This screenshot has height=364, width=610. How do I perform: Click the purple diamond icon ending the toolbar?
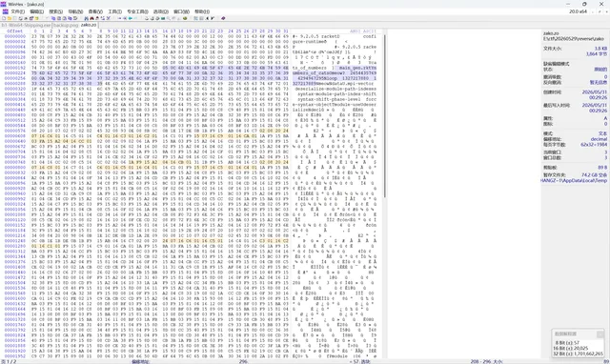(x=223, y=18)
